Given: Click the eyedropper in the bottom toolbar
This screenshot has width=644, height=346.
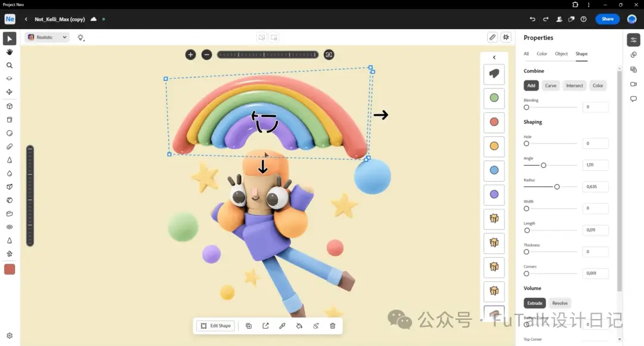Looking at the screenshot, I should (282, 326).
